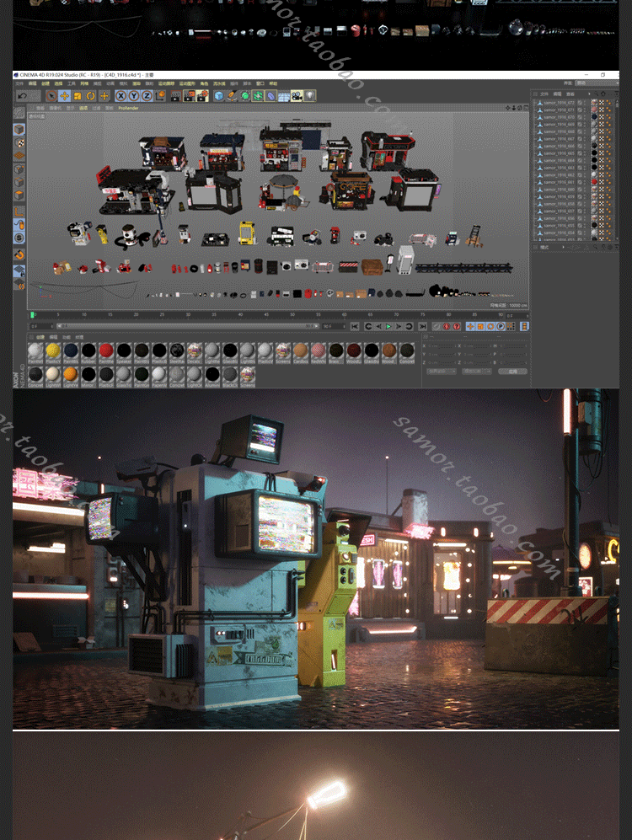Click UVW tag on samor_1916_672

click(x=601, y=103)
